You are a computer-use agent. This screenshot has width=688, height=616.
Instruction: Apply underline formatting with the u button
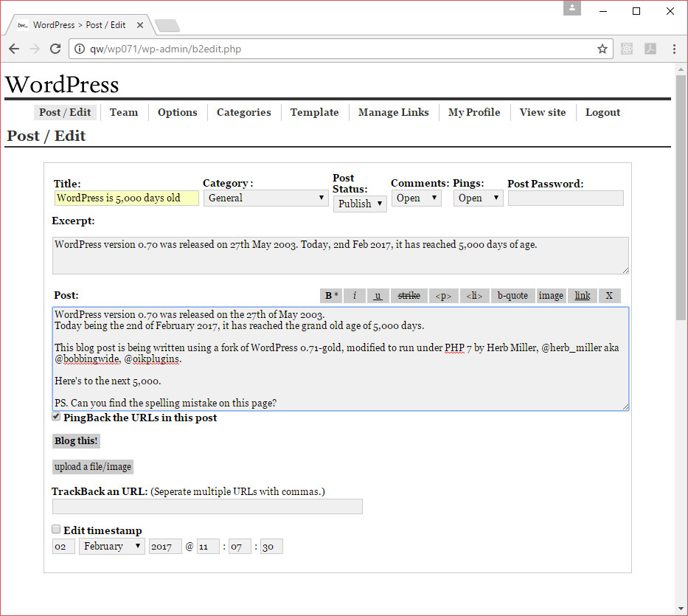[378, 295]
